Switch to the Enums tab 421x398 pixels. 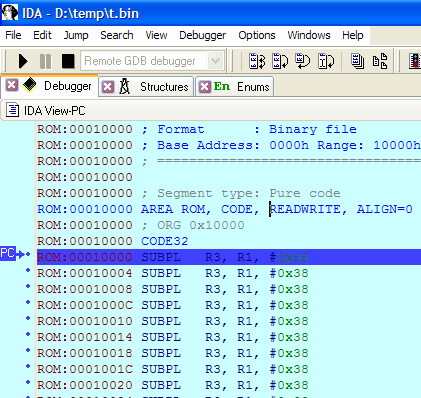(x=253, y=87)
